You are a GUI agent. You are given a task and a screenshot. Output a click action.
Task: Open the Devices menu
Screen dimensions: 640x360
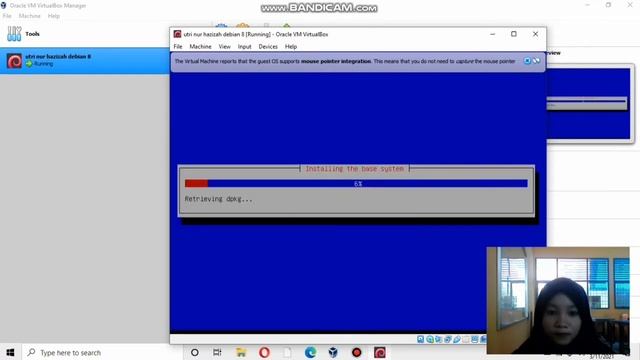coord(268,47)
